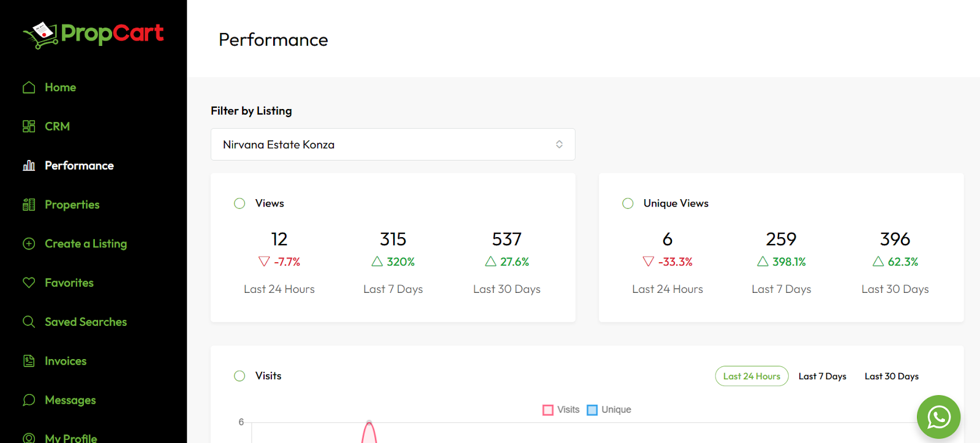Toggle the Unique series in chart legend
This screenshot has height=443, width=980.
(609, 410)
